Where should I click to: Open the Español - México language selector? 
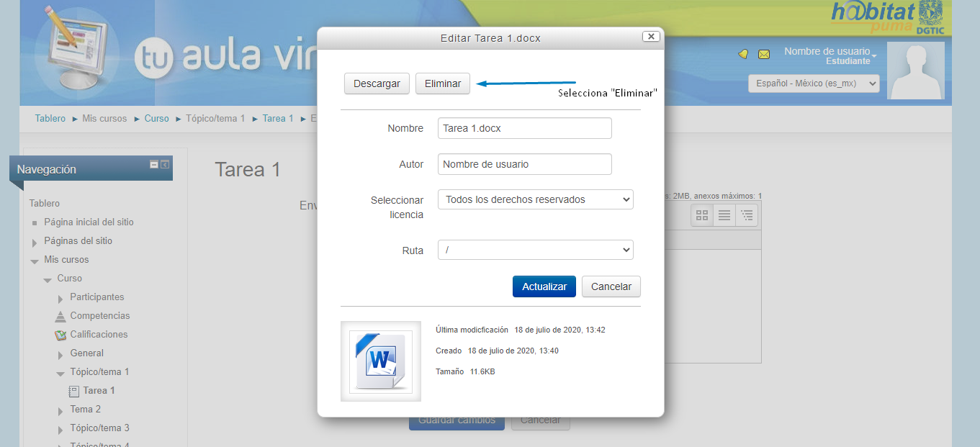point(814,83)
